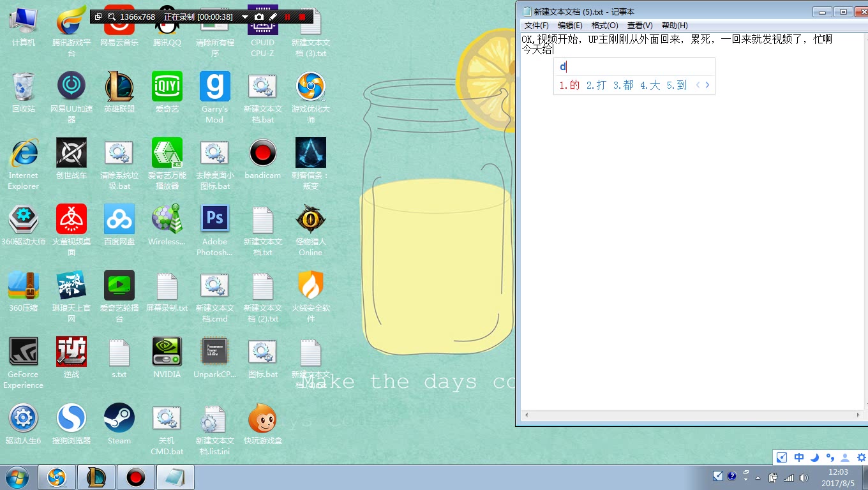Toggle the moon icon on IME bar

coord(814,457)
